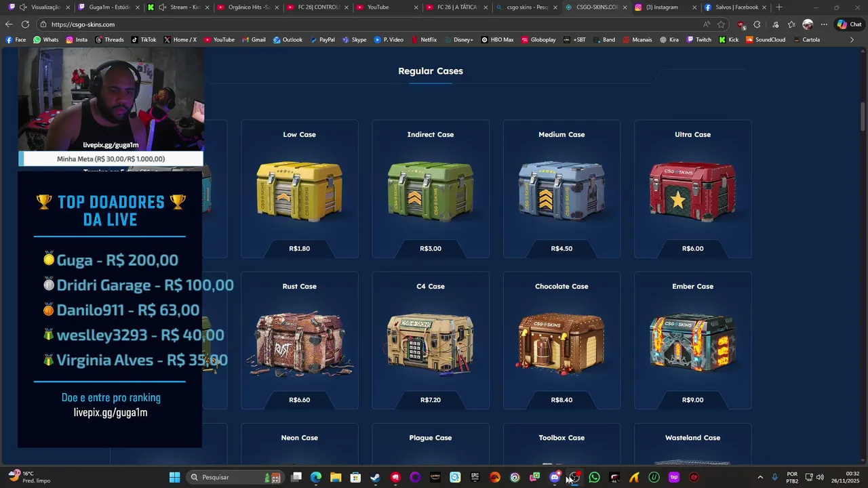Open the Threads bookmark
The image size is (868, 488).
pos(109,40)
